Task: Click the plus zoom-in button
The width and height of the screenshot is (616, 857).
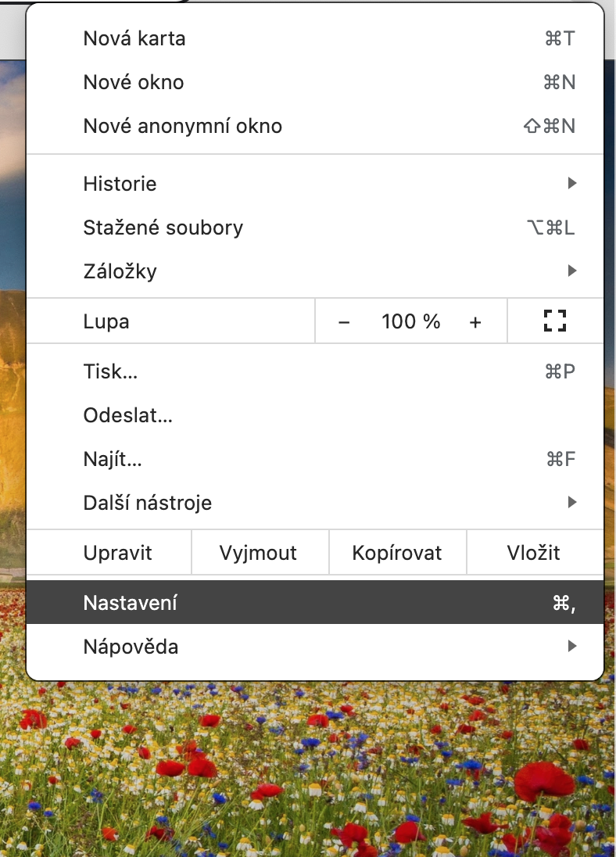Action: coord(475,321)
